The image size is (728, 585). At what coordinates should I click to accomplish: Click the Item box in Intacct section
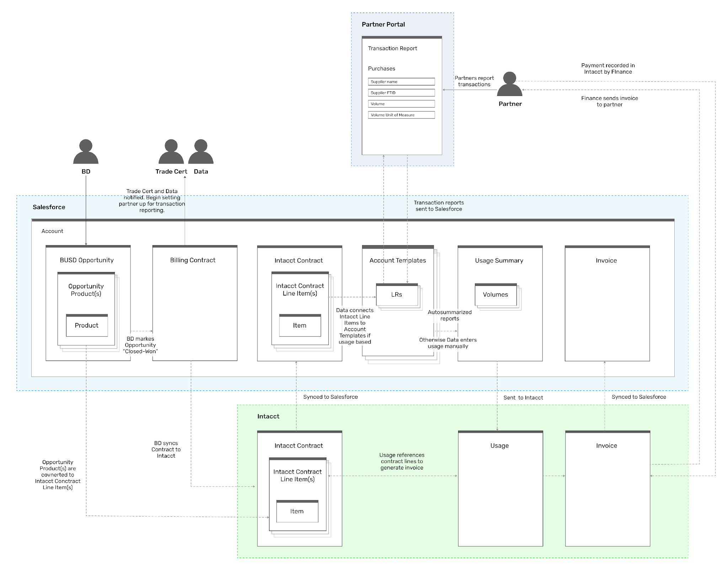(297, 511)
